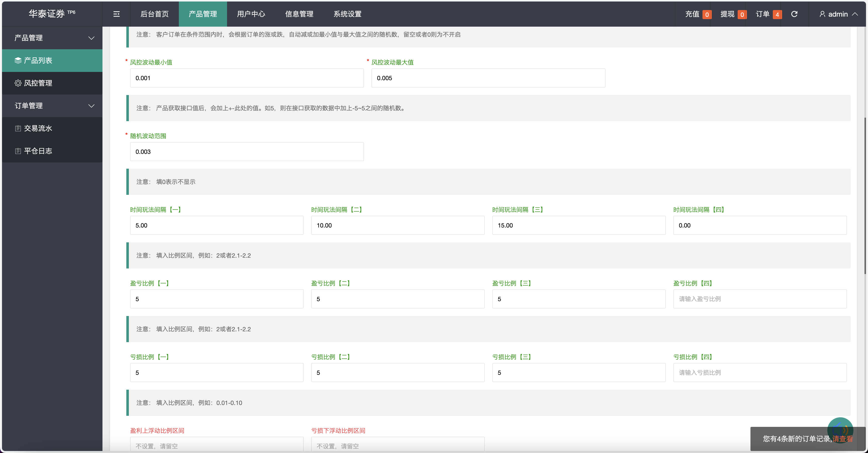Focus the 风控波动最小值 input field
Image resolution: width=868 pixels, height=453 pixels.
point(247,78)
